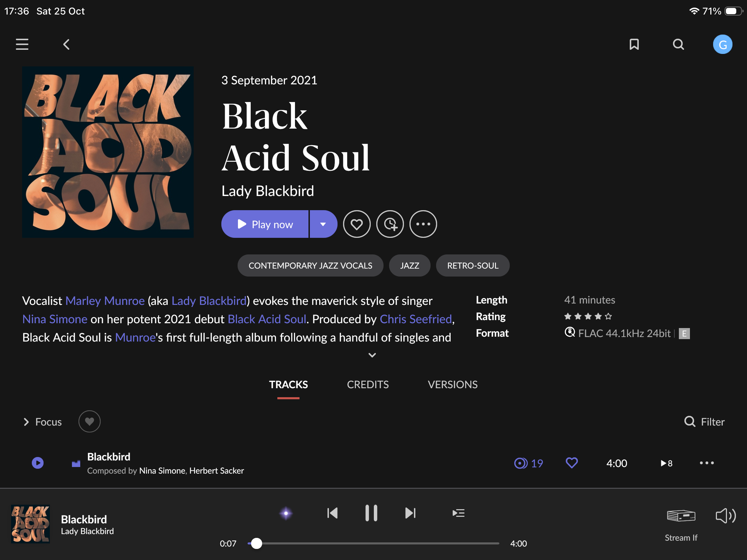Open album more options ellipsis
The height and width of the screenshot is (560, 747).
423,224
